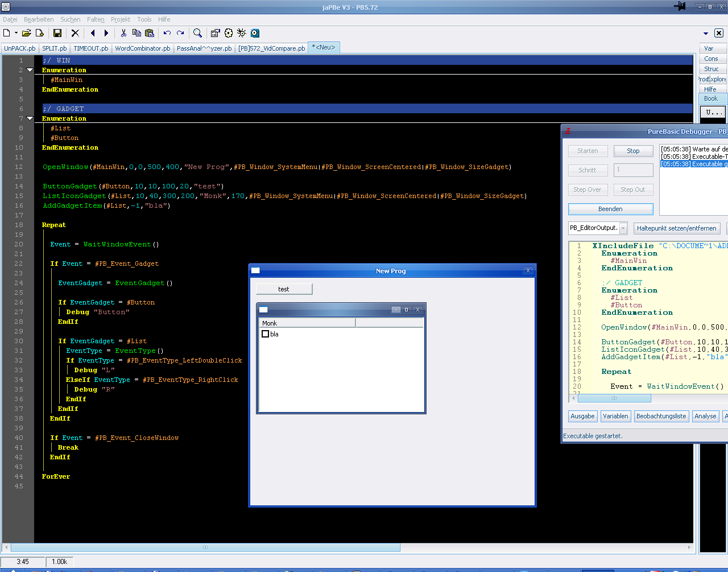The image size is (728, 572).
Task: Open the Analyse debugger button
Action: point(705,416)
